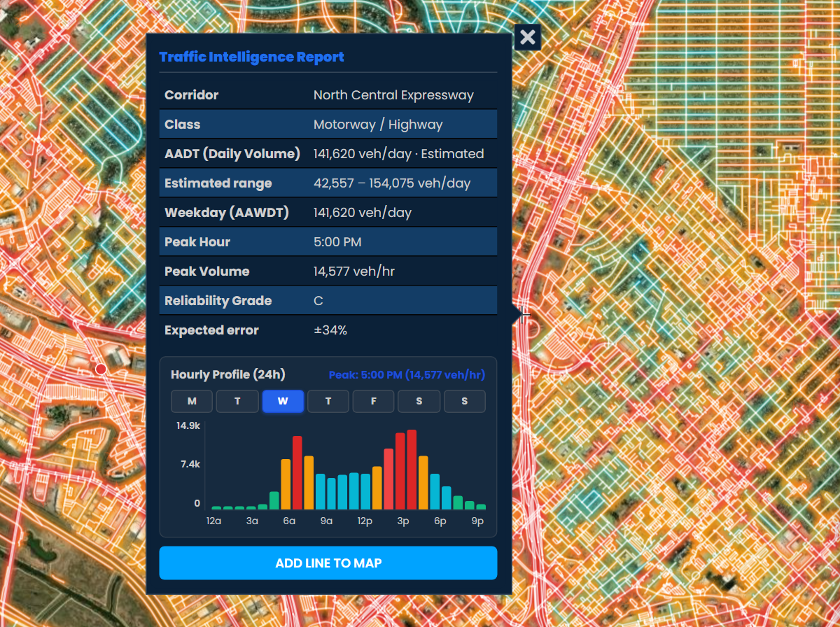Select the highlighted Wednesday 'W' button
This screenshot has height=627, width=840.
(x=283, y=401)
